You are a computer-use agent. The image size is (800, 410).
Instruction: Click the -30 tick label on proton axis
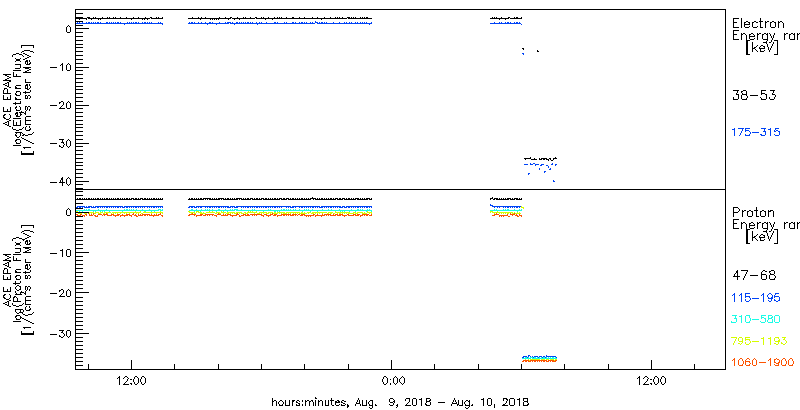[61, 333]
